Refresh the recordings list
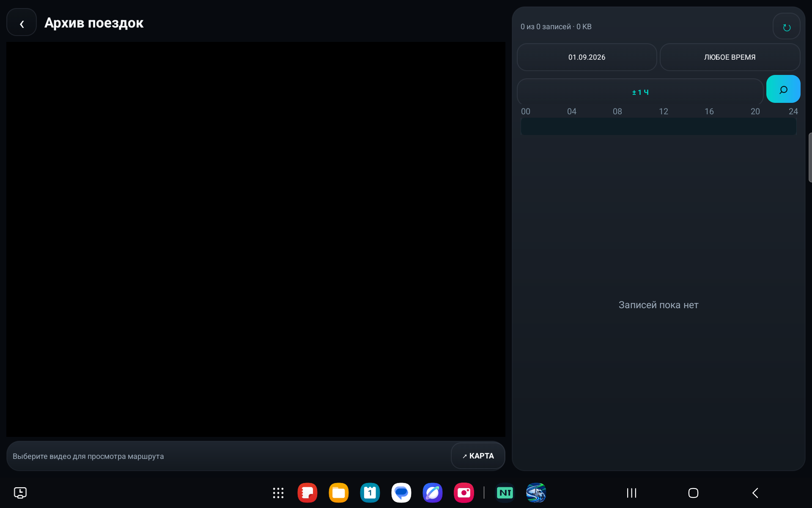 coord(786,27)
